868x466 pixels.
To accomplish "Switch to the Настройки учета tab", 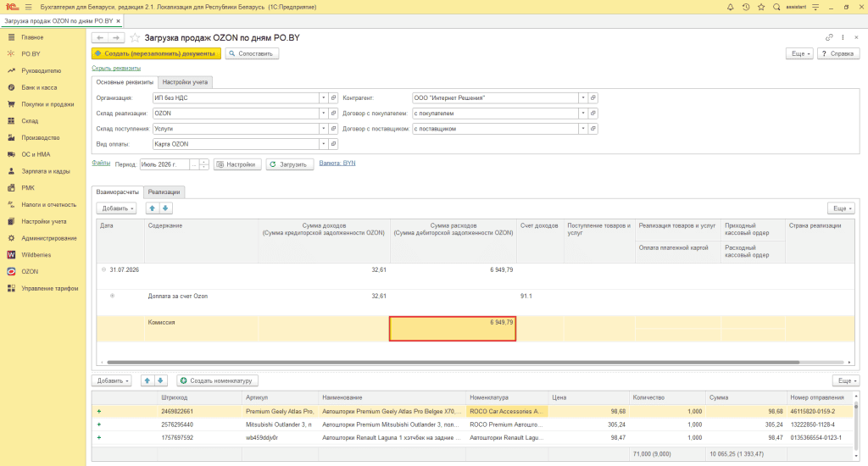I will point(185,82).
